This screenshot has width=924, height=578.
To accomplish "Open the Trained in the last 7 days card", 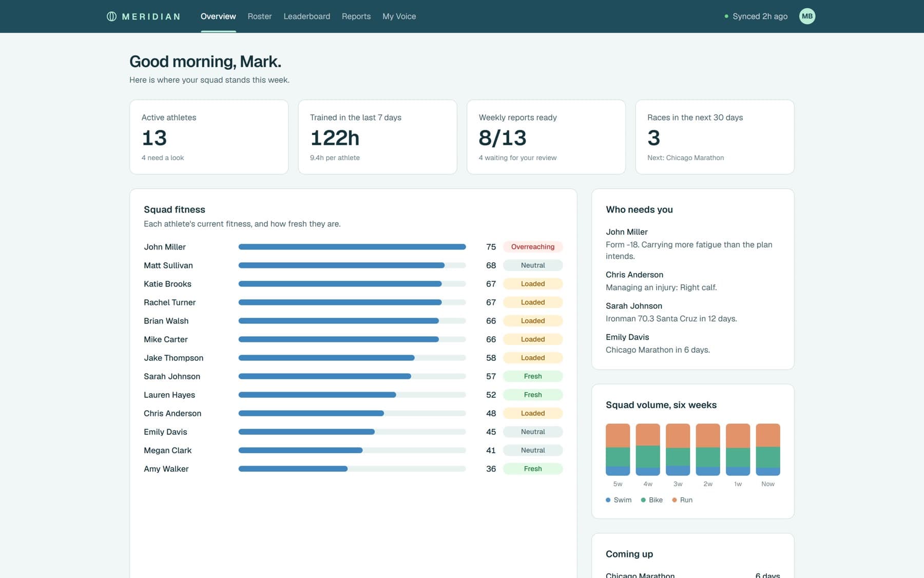I will pos(377,137).
